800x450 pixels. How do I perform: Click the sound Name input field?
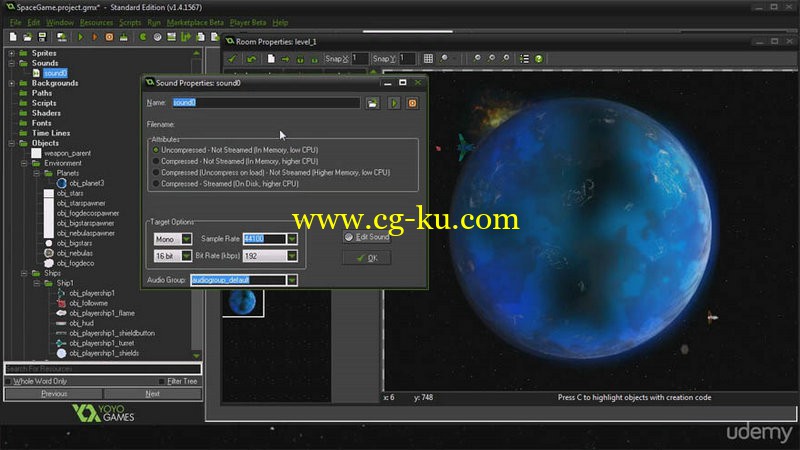point(265,103)
